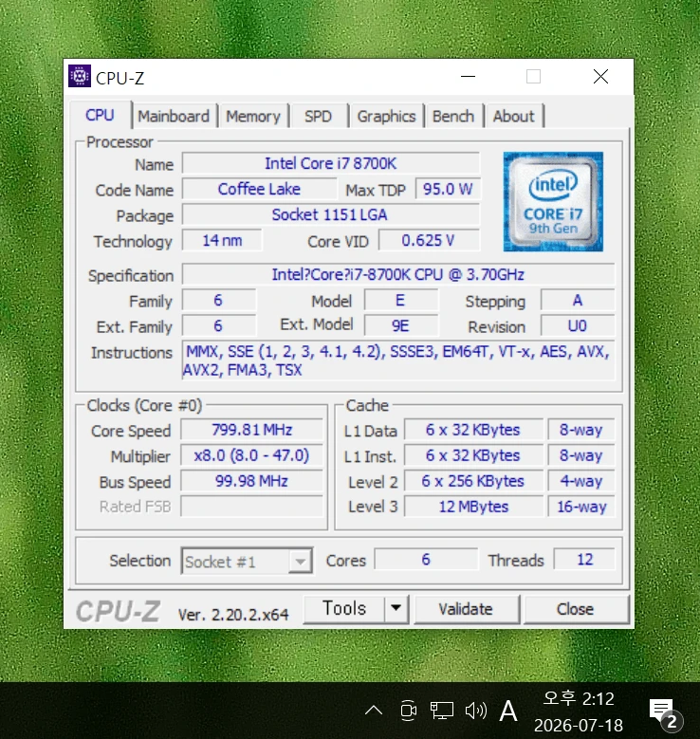This screenshot has height=739, width=700.
Task: Expand the Tools dropdown arrow
Action: (396, 608)
